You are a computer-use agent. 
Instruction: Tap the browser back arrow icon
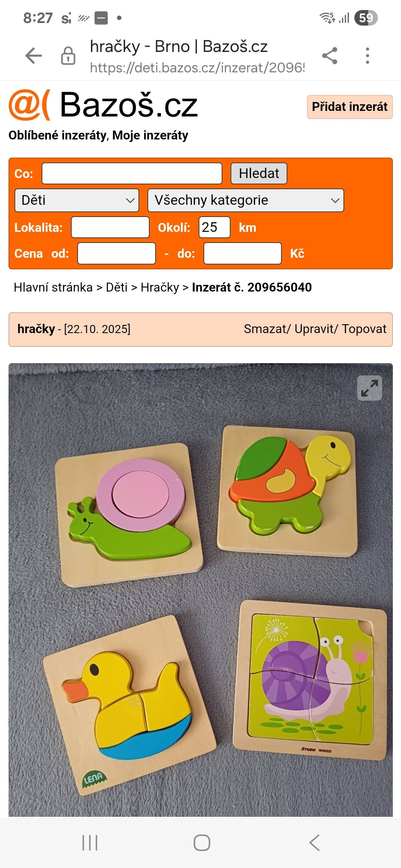pos(33,56)
